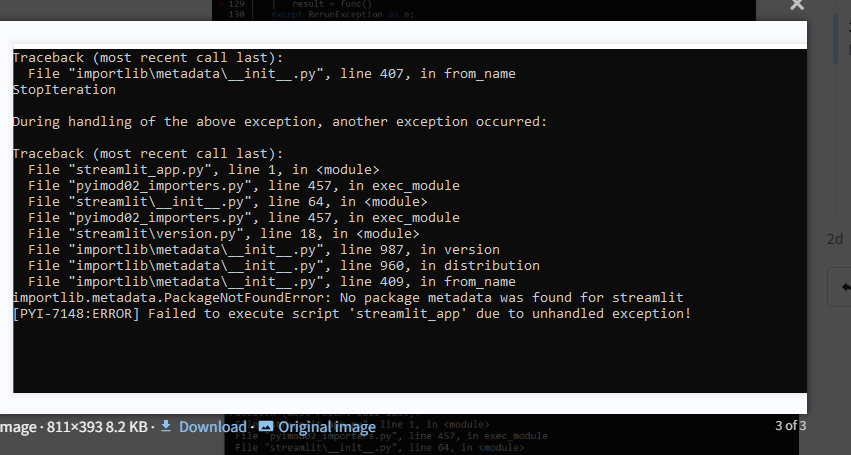Click the first Traceback most recent call line
The image size is (851, 455).
148,58
